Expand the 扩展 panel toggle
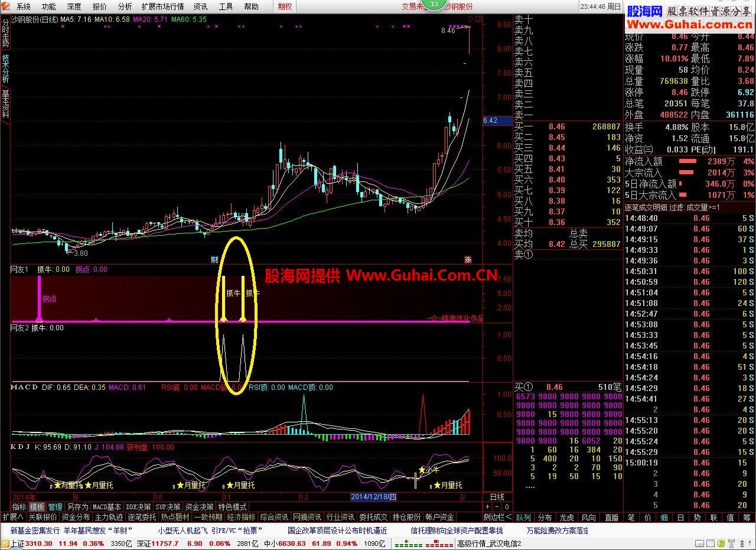Viewport: 756px width, 550px height. [13, 517]
